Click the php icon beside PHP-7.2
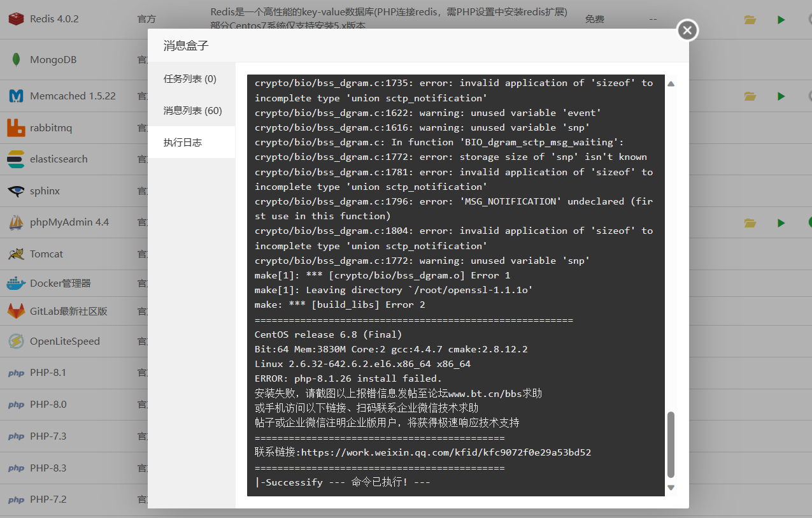The height and width of the screenshot is (518, 812). [x=16, y=500]
